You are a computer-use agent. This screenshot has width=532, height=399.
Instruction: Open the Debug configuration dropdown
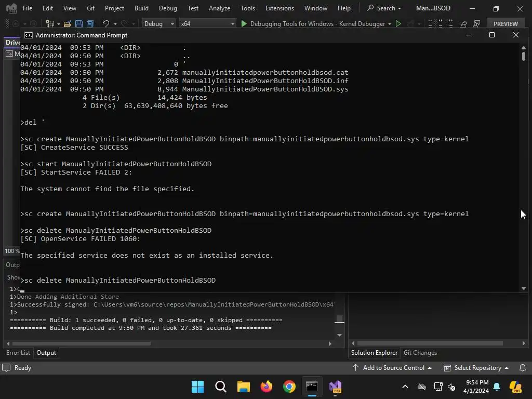(x=158, y=24)
